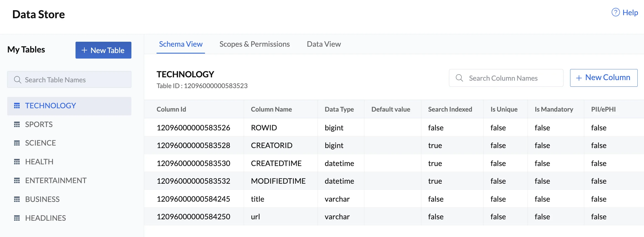644x237 pixels.
Task: Click the table icon beside SPORTS
Action: [x=17, y=125]
